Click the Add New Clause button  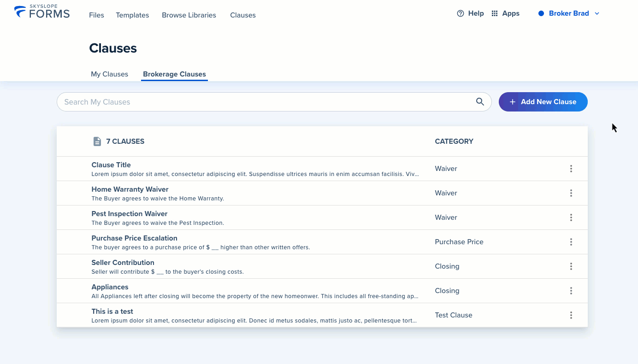pos(543,102)
